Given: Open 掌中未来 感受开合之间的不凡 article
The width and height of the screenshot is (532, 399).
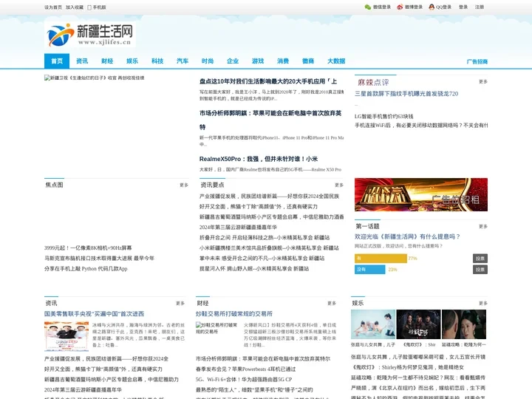Looking at the screenshot, I should 262,258.
